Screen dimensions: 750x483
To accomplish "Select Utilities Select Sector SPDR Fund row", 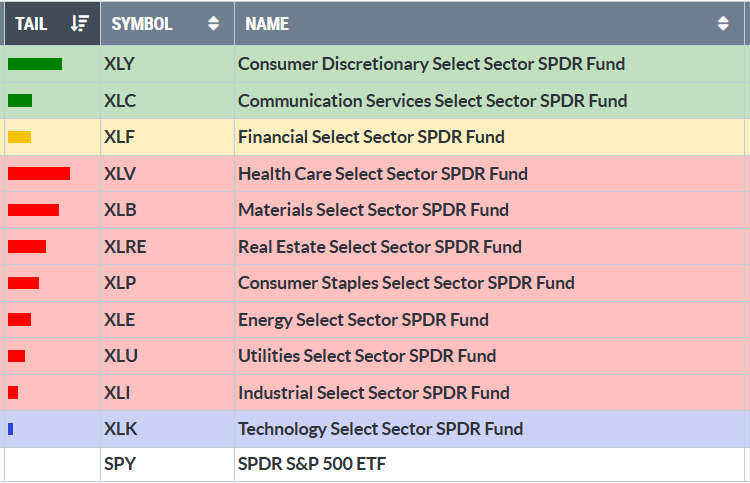I will pyautogui.click(x=366, y=356).
